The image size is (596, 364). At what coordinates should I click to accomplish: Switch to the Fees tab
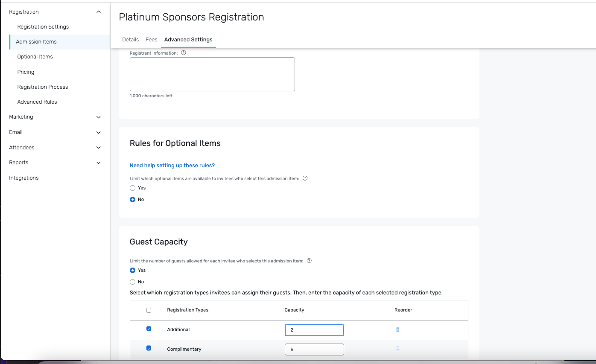[151, 40]
